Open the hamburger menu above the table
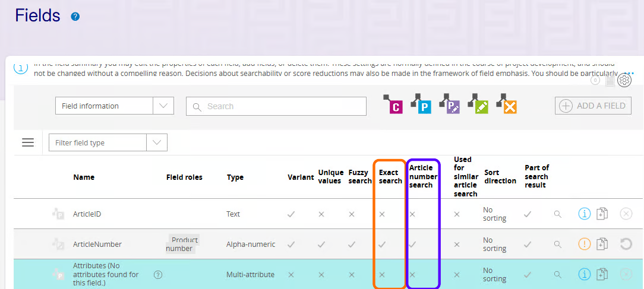644x289 pixels. [28, 142]
